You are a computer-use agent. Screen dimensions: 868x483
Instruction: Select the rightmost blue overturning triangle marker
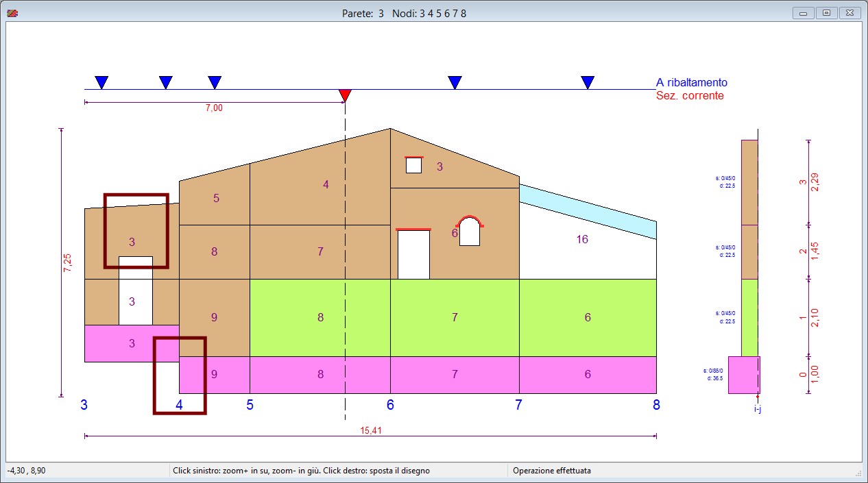588,82
